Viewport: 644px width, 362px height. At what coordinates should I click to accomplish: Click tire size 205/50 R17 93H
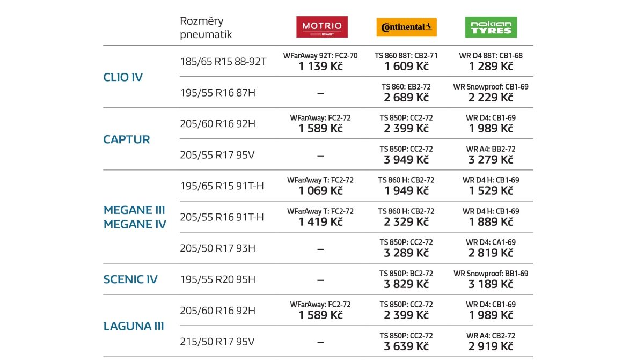click(x=217, y=248)
